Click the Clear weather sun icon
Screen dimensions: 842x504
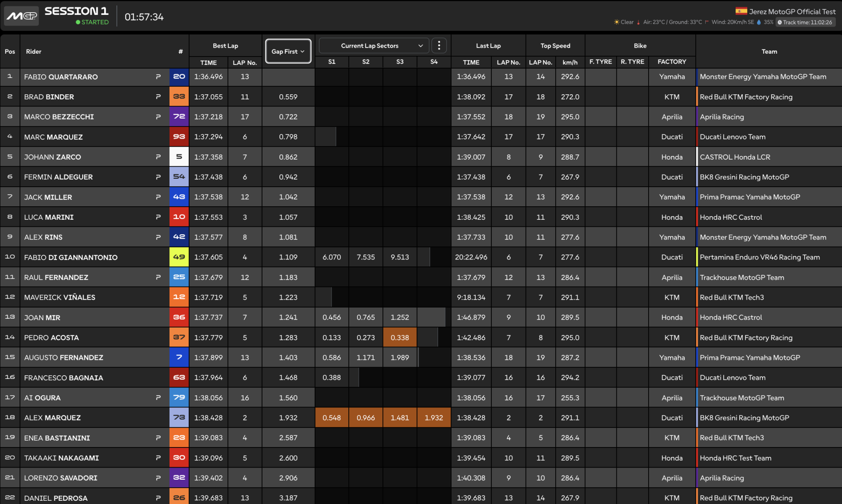[616, 22]
